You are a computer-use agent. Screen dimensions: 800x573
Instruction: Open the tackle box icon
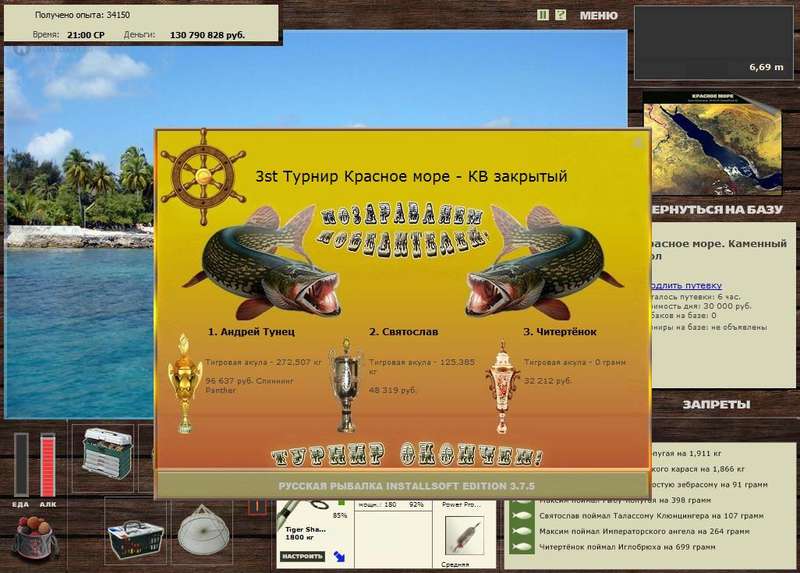(107, 453)
